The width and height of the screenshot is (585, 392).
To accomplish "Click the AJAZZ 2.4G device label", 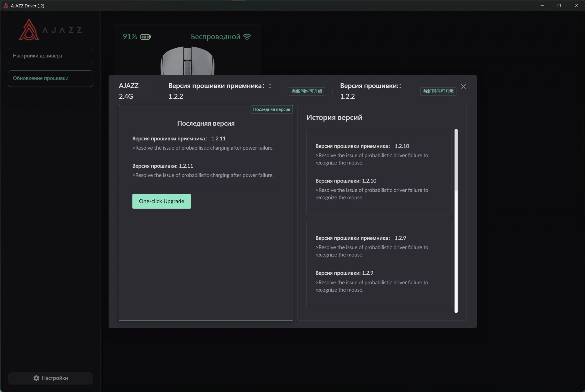I will point(129,91).
